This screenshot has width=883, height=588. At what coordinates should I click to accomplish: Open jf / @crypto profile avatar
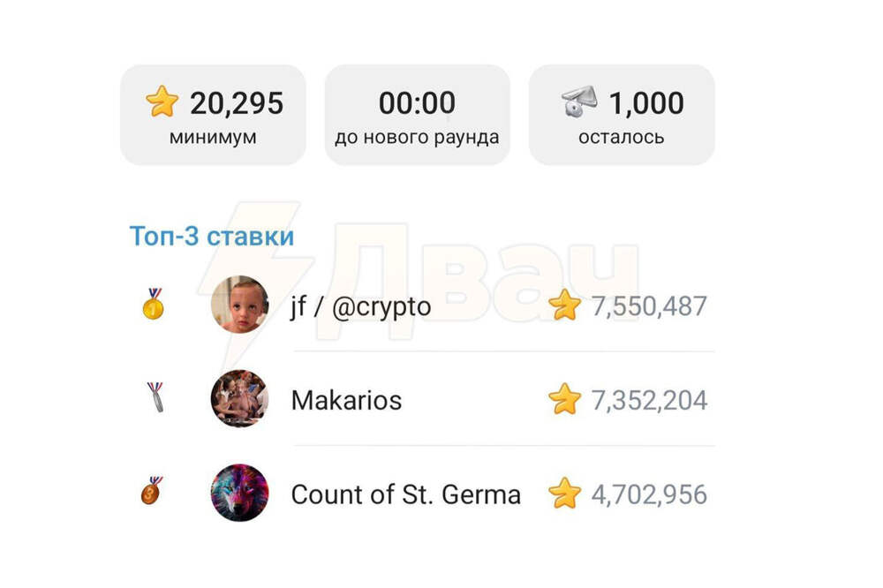(239, 305)
